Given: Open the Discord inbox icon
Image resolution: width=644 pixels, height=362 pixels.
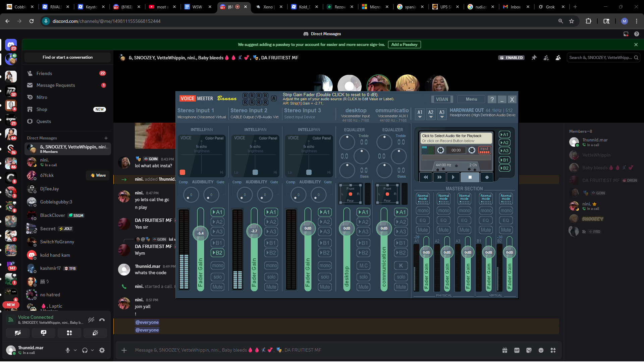Looking at the screenshot, I should pos(626,34).
